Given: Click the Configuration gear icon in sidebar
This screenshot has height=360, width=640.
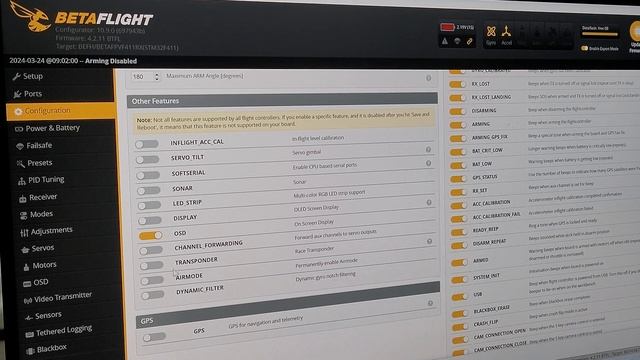Looking at the screenshot, I should [18, 111].
